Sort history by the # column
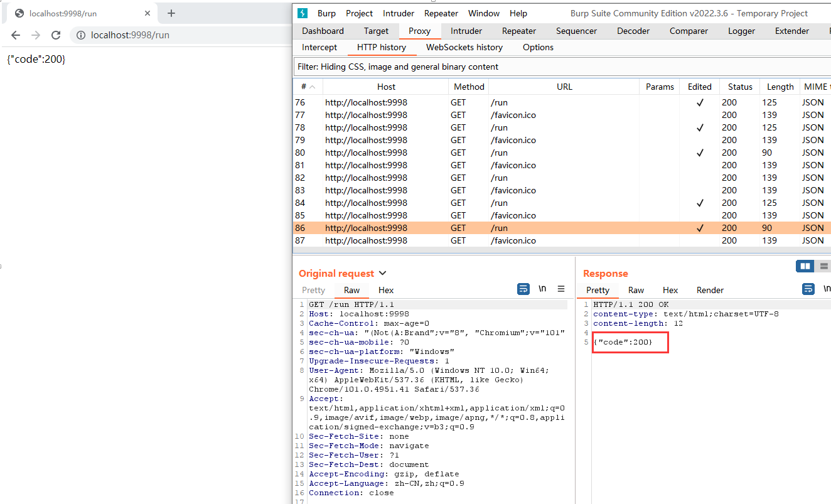 308,87
